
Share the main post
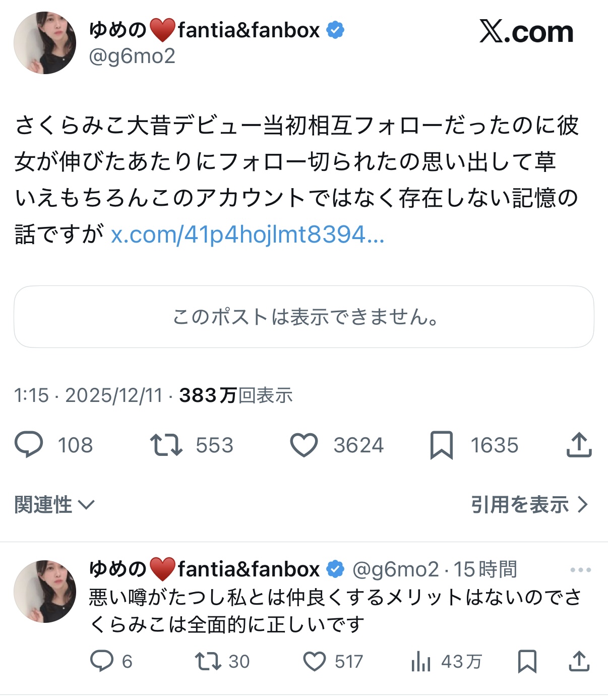pyautogui.click(x=579, y=445)
